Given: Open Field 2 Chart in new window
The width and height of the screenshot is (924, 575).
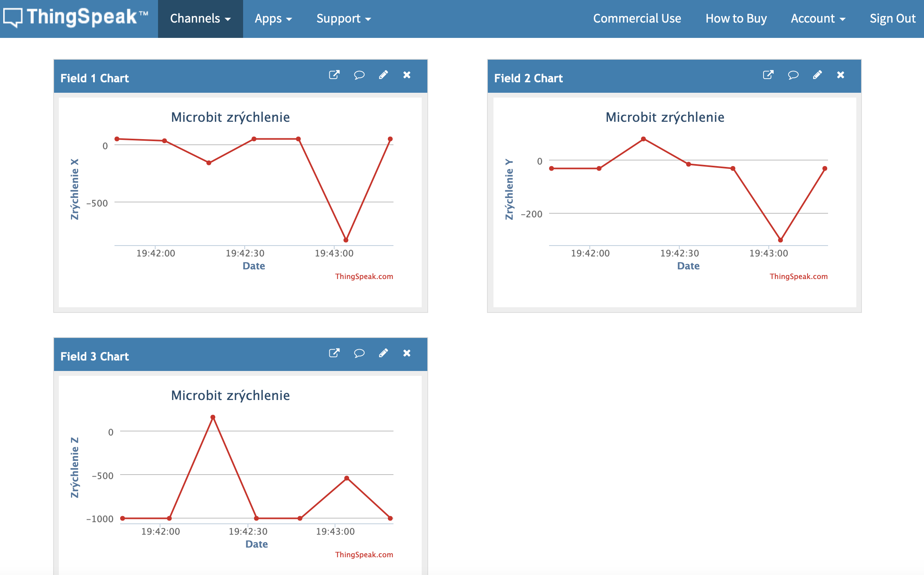Looking at the screenshot, I should (x=768, y=75).
